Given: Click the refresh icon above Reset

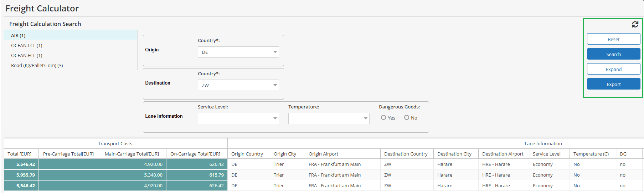Looking at the screenshot, I should pos(635,24).
